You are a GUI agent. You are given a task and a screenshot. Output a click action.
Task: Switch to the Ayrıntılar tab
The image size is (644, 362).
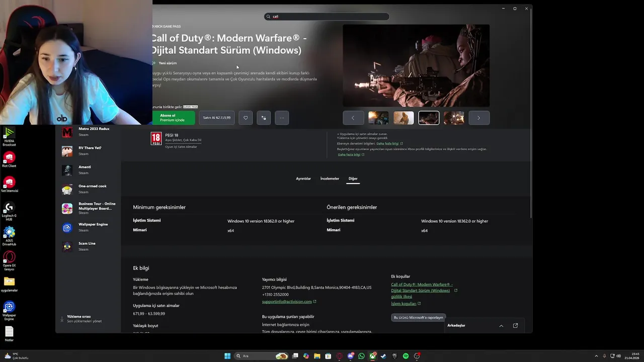[303, 178]
